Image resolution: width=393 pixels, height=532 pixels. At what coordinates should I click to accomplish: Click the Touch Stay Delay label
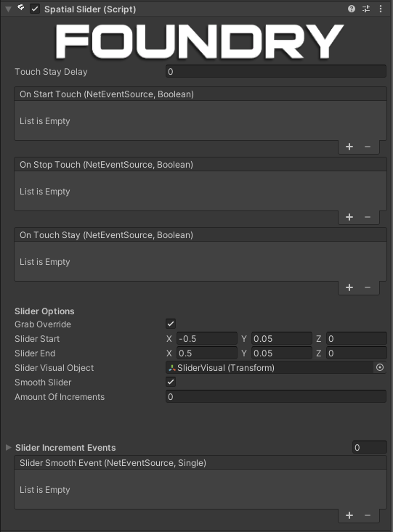(x=51, y=72)
